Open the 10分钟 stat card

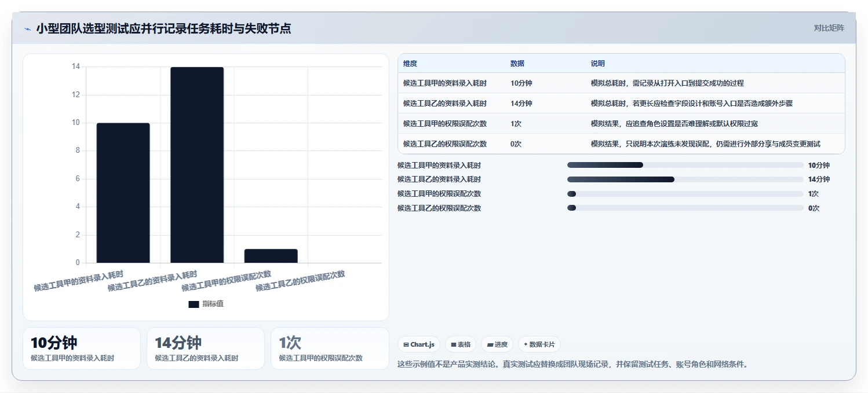click(x=82, y=348)
